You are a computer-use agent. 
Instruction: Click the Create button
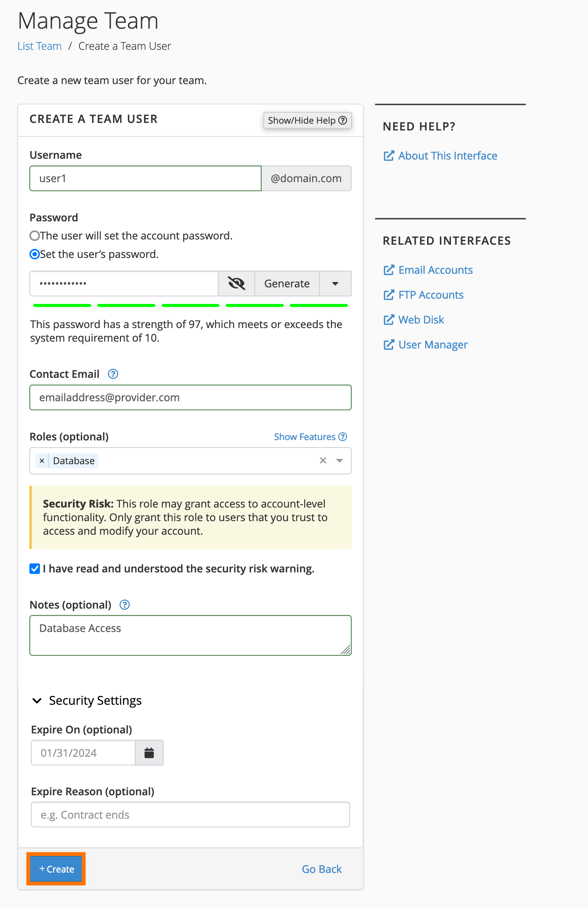(57, 869)
